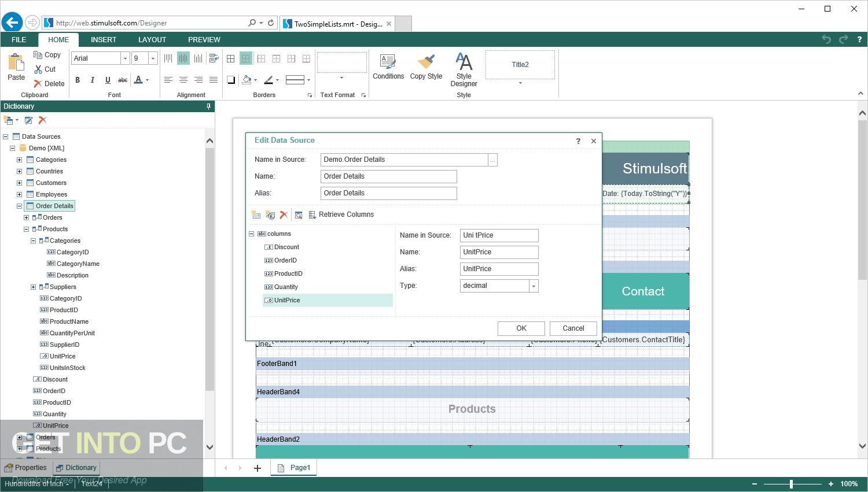868x492 pixels.
Task: Delete the selected column with the red X
Action: click(284, 214)
